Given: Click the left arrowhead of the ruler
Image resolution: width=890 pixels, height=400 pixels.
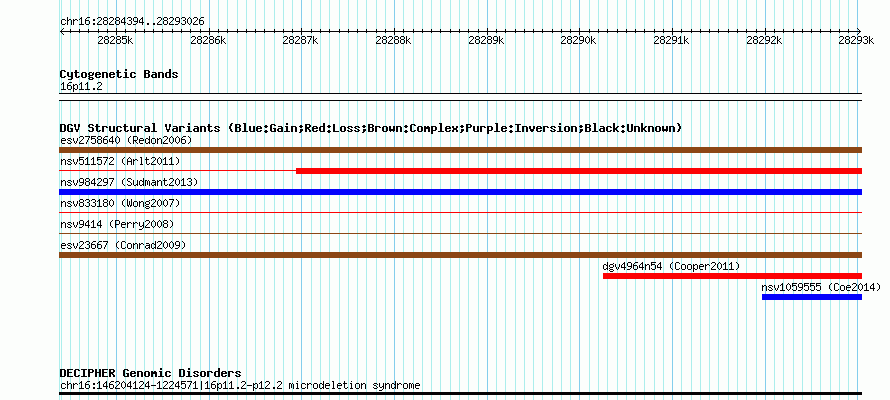Looking at the screenshot, I should tap(62, 31).
